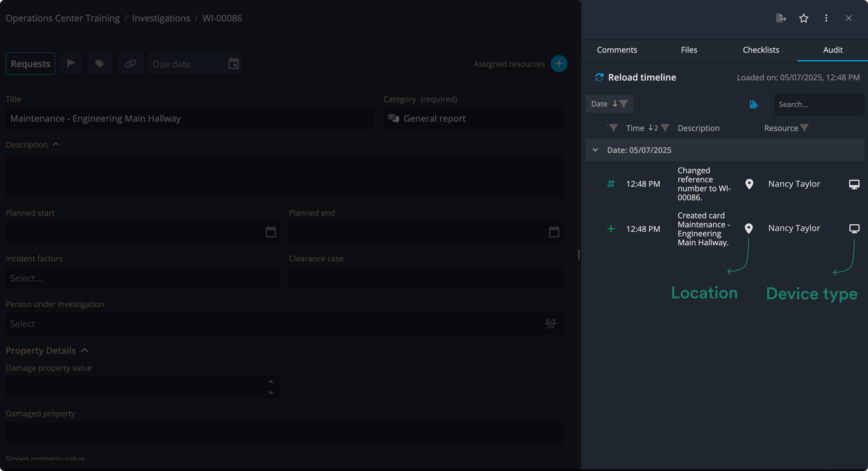This screenshot has width=868, height=471.
Task: Click the Description column header
Action: 698,128
